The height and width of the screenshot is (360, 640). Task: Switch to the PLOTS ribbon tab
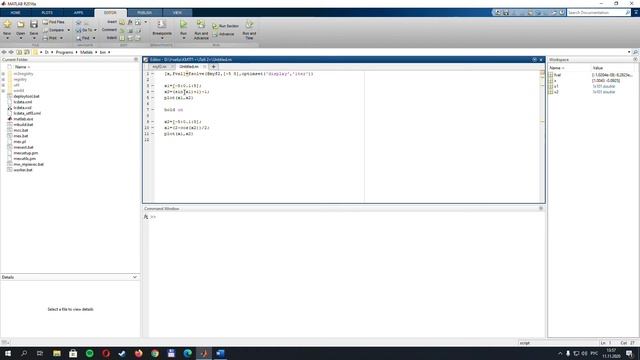47,13
